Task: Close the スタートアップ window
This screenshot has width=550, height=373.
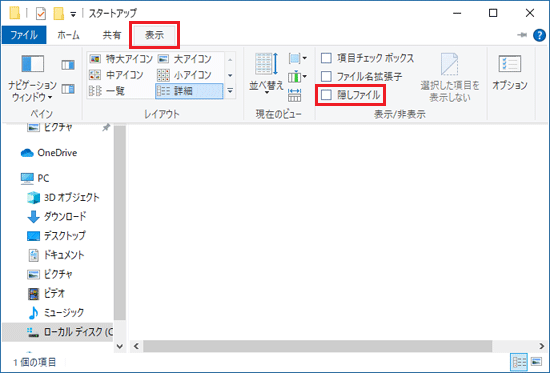Action: pyautogui.click(x=530, y=13)
